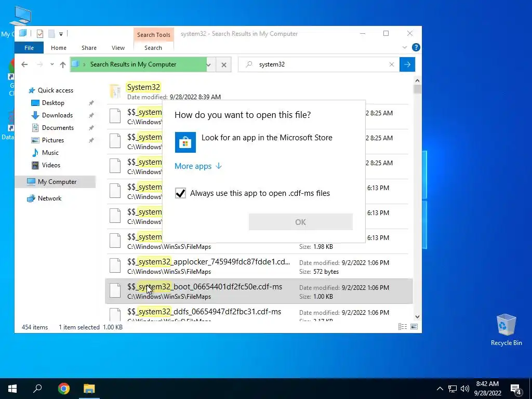532x399 pixels.
Task: Select the Search ribbon tab
Action: (x=153, y=48)
